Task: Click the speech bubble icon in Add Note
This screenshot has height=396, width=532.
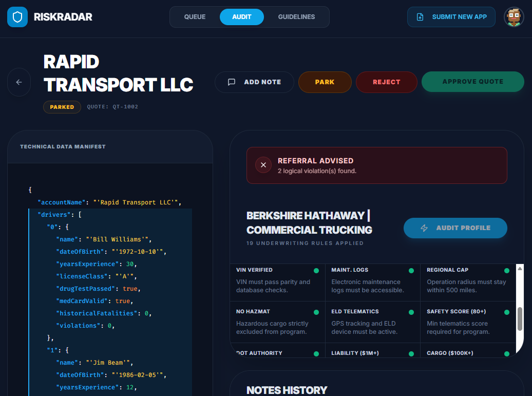Action: click(x=232, y=82)
